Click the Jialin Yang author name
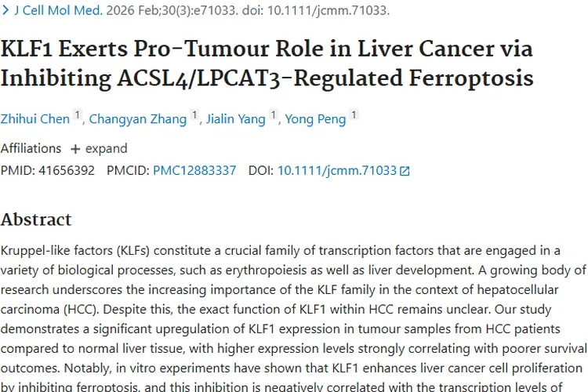This screenshot has width=588, height=392. (235, 119)
